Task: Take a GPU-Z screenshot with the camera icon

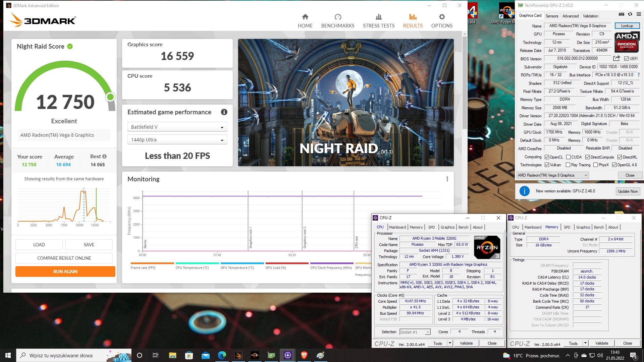Action: point(622,14)
